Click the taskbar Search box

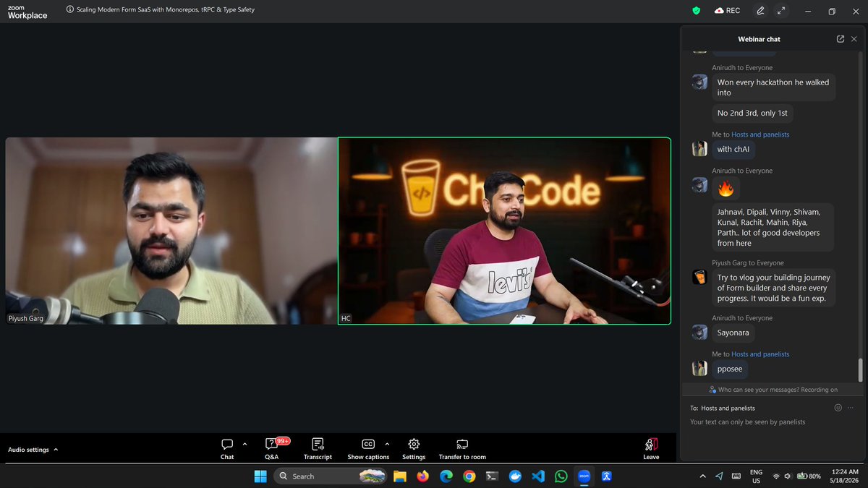point(331,476)
